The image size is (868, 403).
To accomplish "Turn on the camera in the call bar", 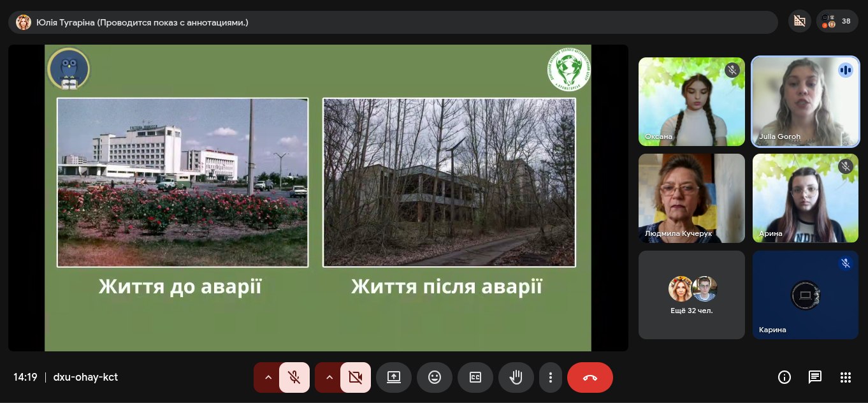I will (x=356, y=377).
